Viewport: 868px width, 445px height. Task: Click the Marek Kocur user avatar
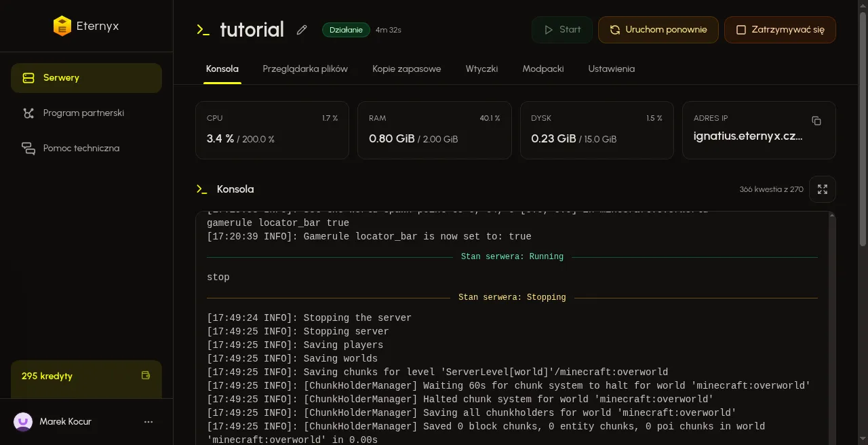23,422
